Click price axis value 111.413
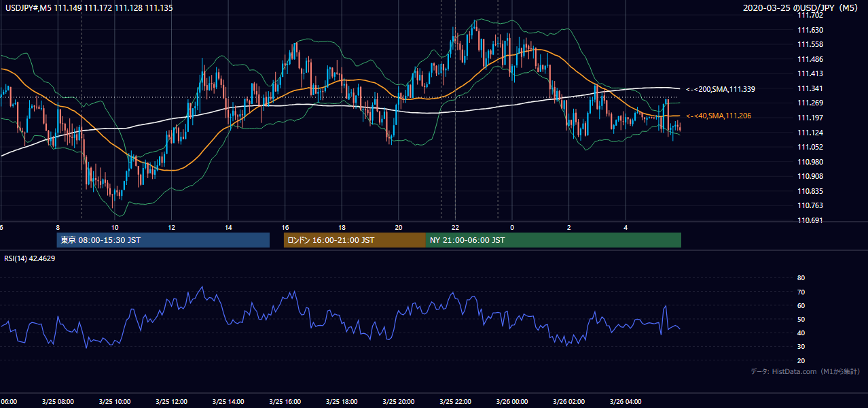 pos(810,73)
